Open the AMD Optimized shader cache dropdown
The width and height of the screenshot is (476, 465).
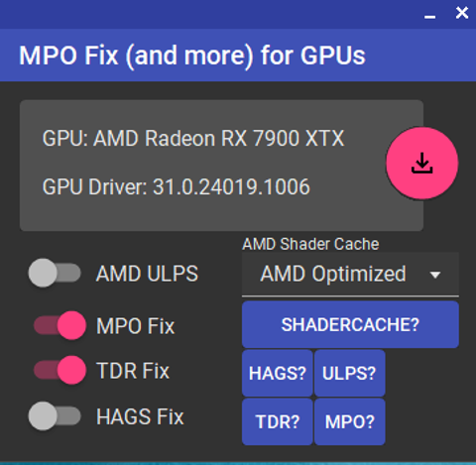point(350,274)
